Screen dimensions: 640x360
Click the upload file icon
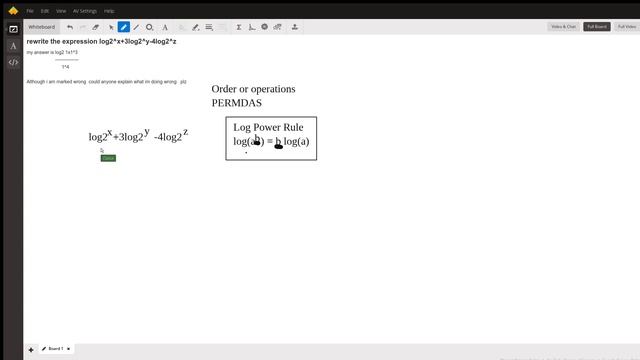pyautogui.click(x=294, y=27)
